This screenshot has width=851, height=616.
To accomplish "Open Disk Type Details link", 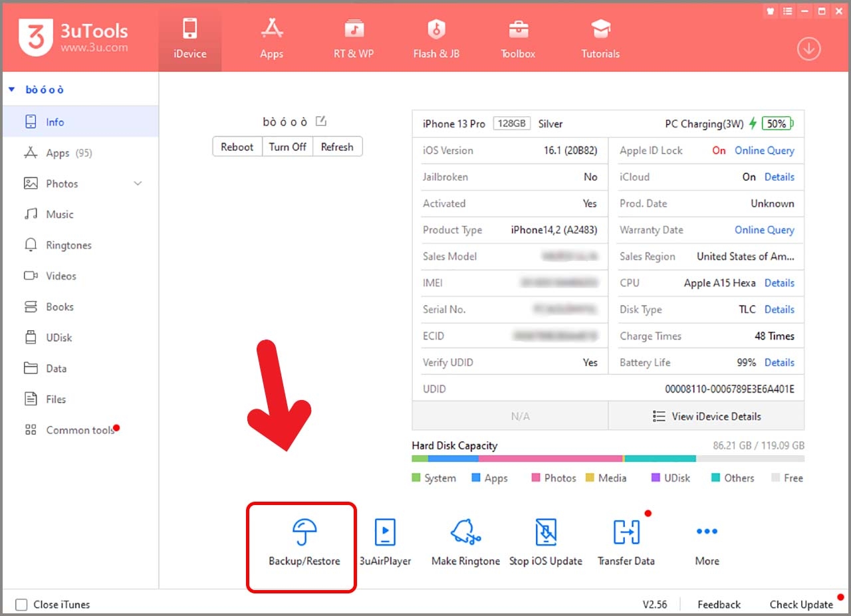I will click(x=779, y=310).
